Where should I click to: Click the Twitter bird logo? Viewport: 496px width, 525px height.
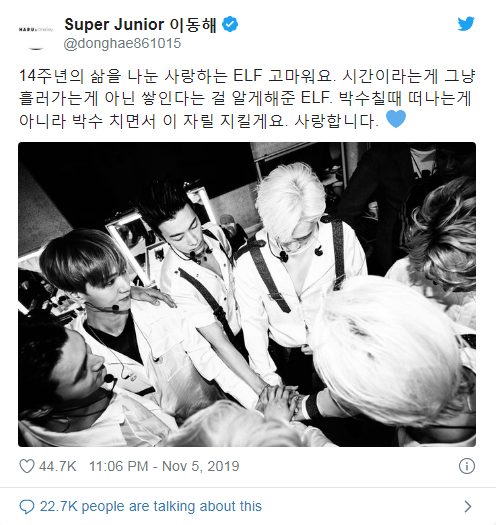coord(466,24)
